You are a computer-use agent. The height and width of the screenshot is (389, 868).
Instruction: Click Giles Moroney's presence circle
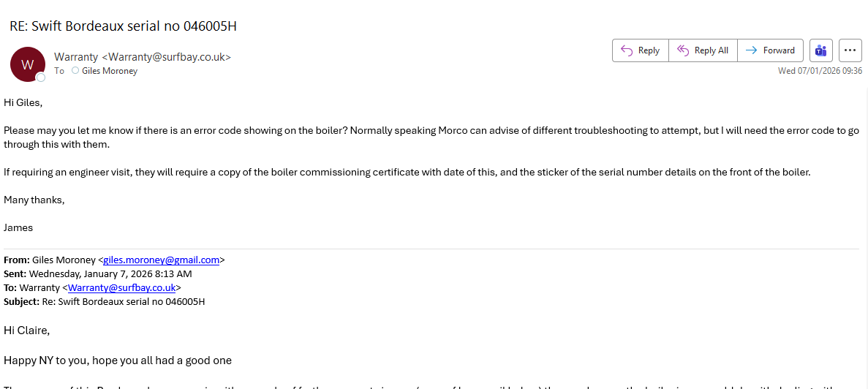click(75, 71)
